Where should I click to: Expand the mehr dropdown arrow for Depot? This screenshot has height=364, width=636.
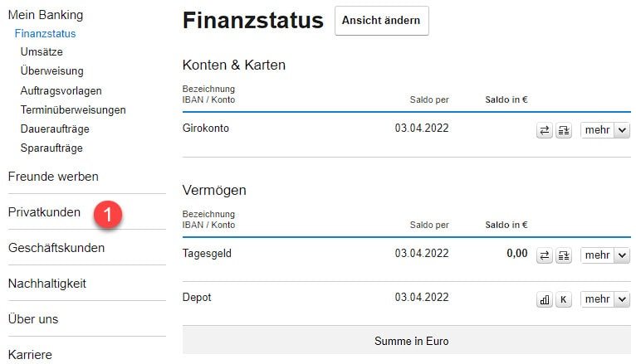pos(622,299)
